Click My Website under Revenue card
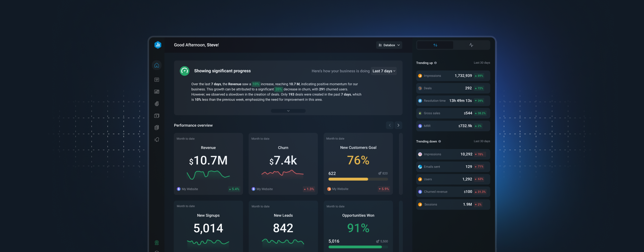Viewport: 644px width, 252px height. coord(190,189)
